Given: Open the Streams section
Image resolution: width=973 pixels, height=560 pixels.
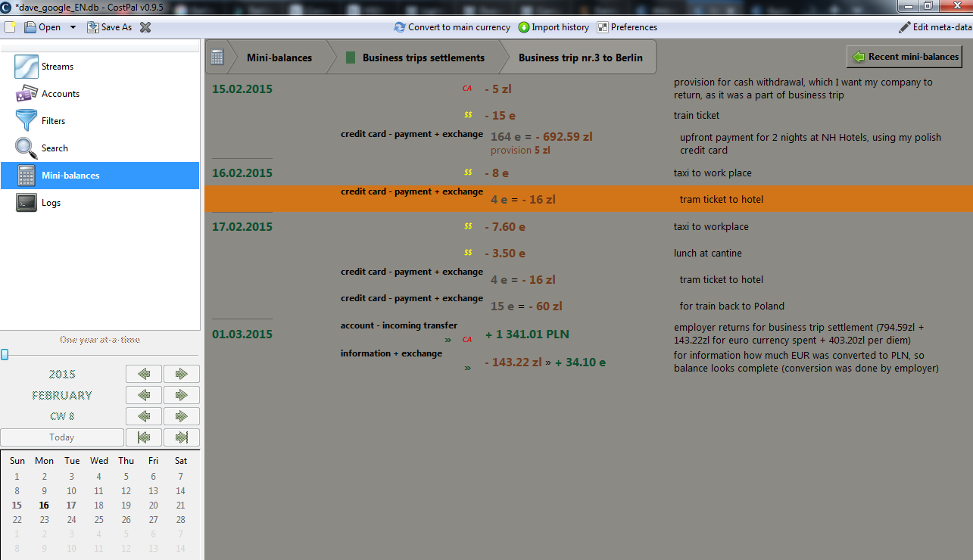Looking at the screenshot, I should 100,67.
